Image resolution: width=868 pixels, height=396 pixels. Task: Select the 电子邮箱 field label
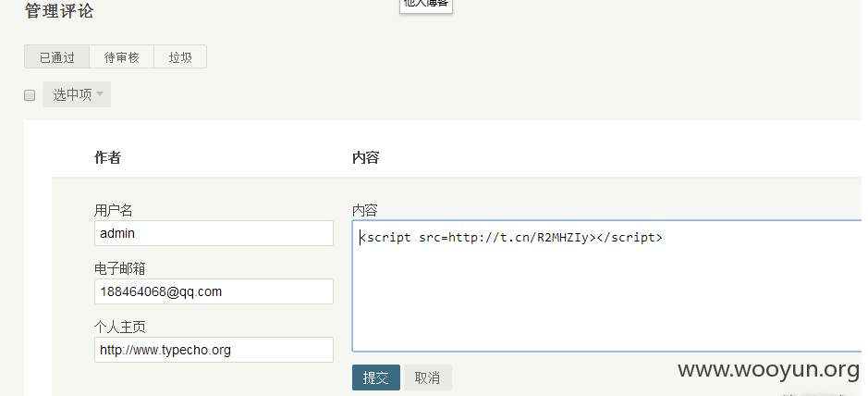(120, 268)
